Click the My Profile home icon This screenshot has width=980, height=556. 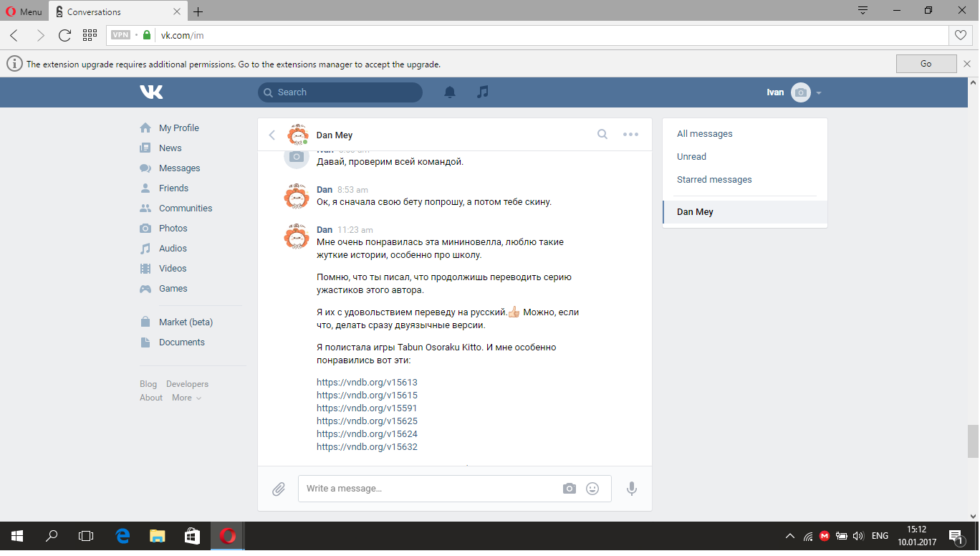point(145,128)
